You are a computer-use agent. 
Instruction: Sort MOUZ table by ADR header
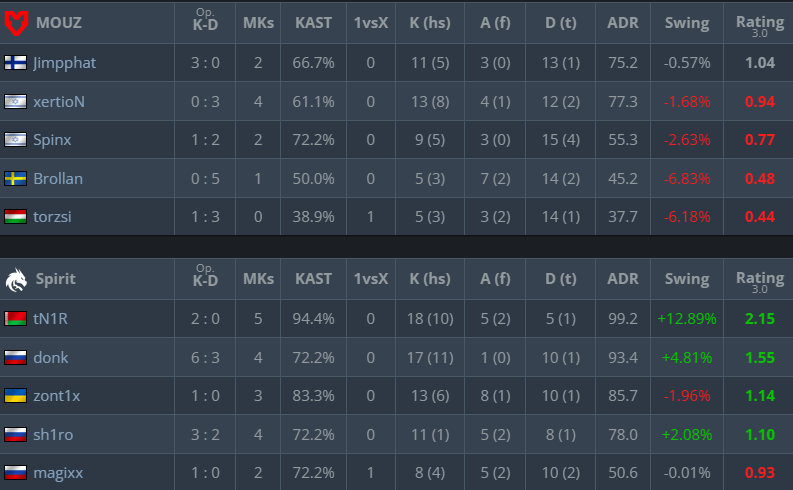click(x=623, y=22)
